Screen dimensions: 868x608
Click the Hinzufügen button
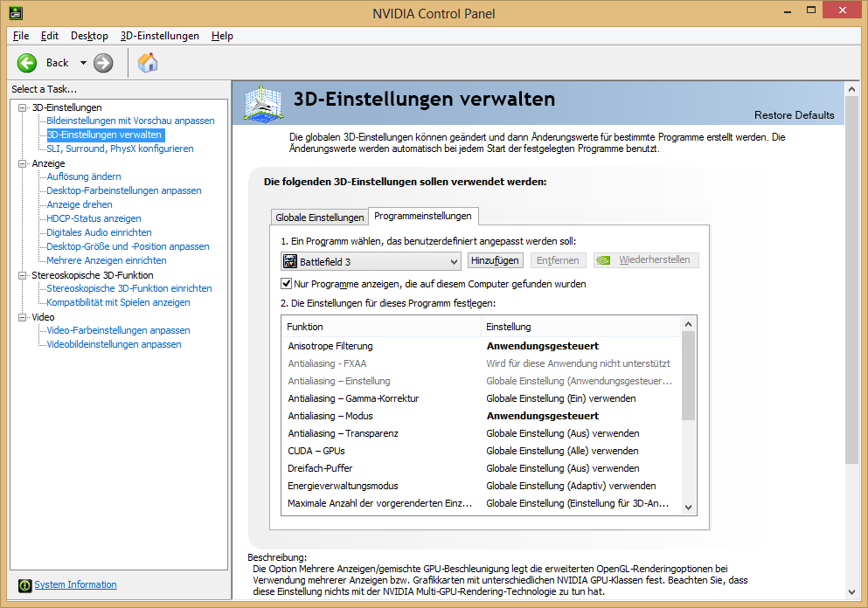click(495, 260)
